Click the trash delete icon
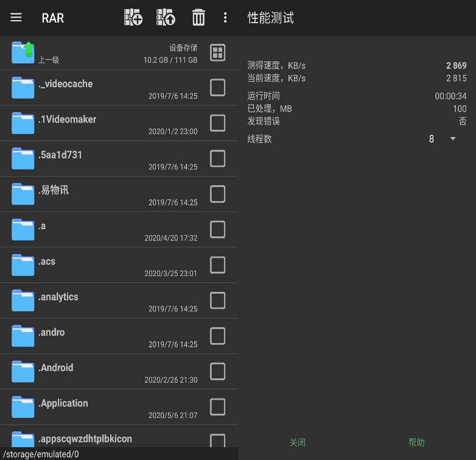Screen dimensions: 476x460 pos(198,17)
